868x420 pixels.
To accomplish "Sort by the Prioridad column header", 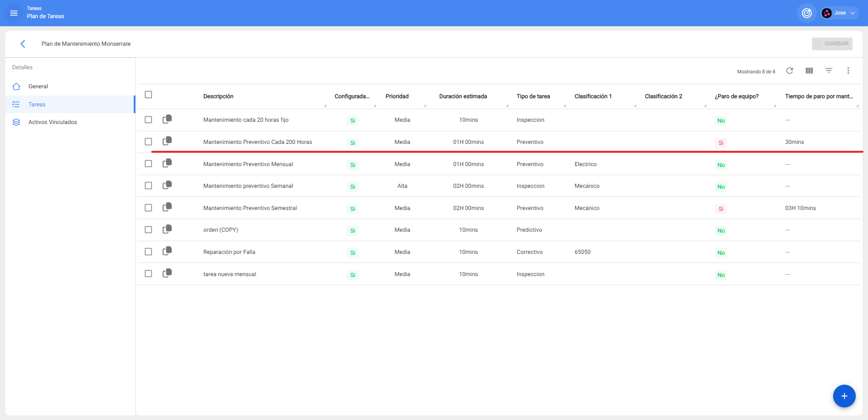I will [397, 96].
